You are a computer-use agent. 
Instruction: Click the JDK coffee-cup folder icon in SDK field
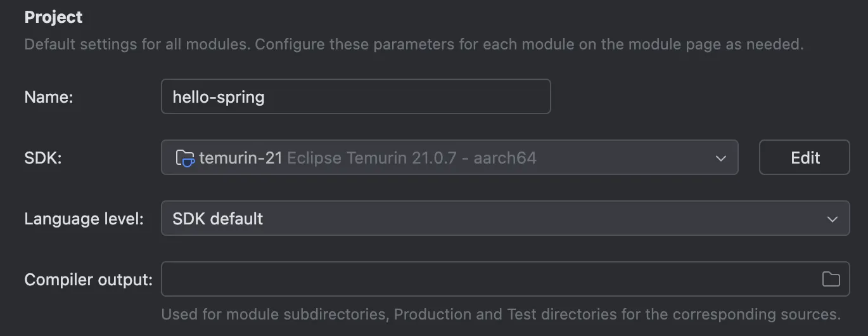click(185, 158)
